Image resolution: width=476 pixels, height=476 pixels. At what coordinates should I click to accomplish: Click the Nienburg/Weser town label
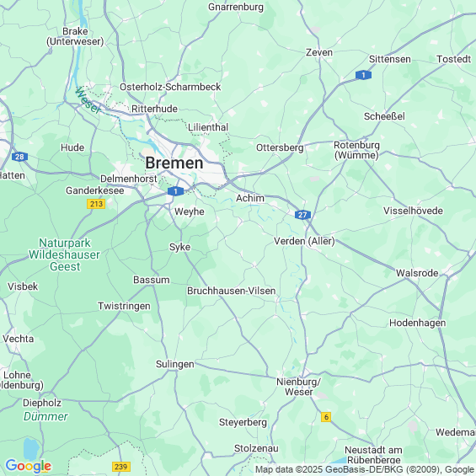click(x=298, y=387)
